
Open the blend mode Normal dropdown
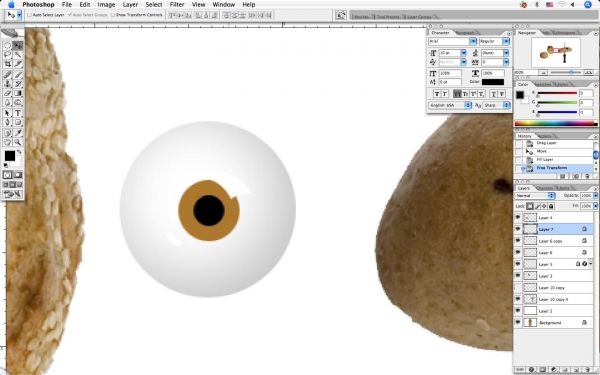coord(535,196)
